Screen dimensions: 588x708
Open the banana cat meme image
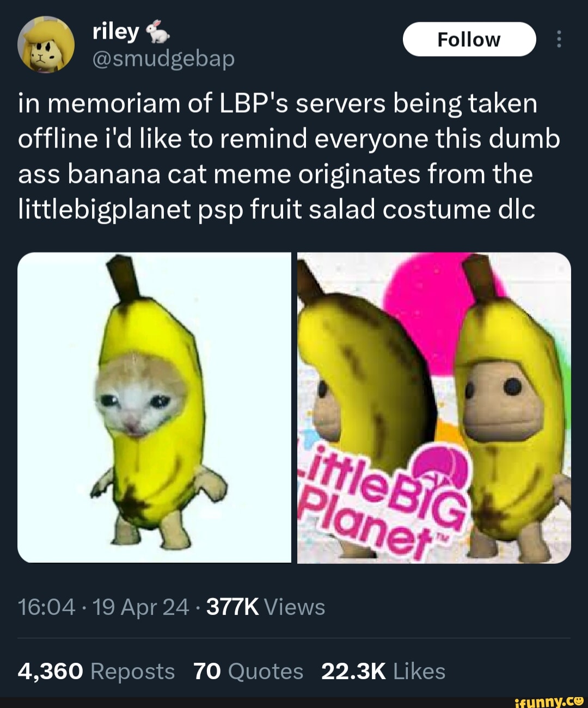tap(154, 407)
